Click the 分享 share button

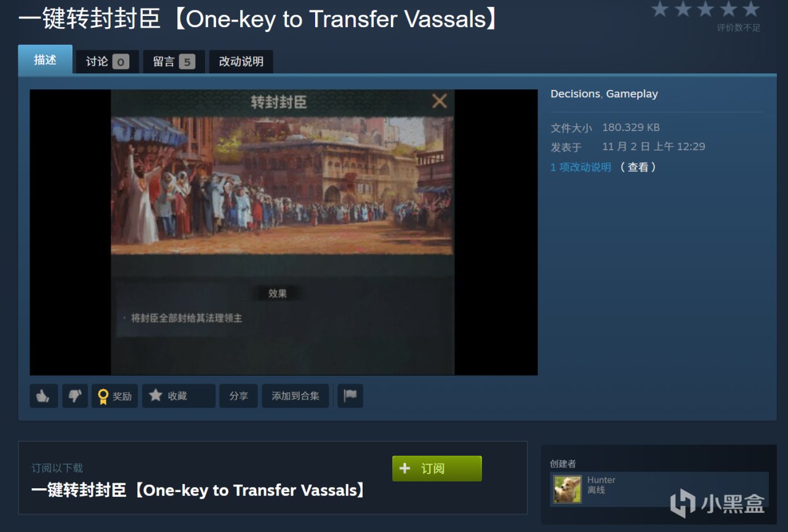(x=239, y=396)
